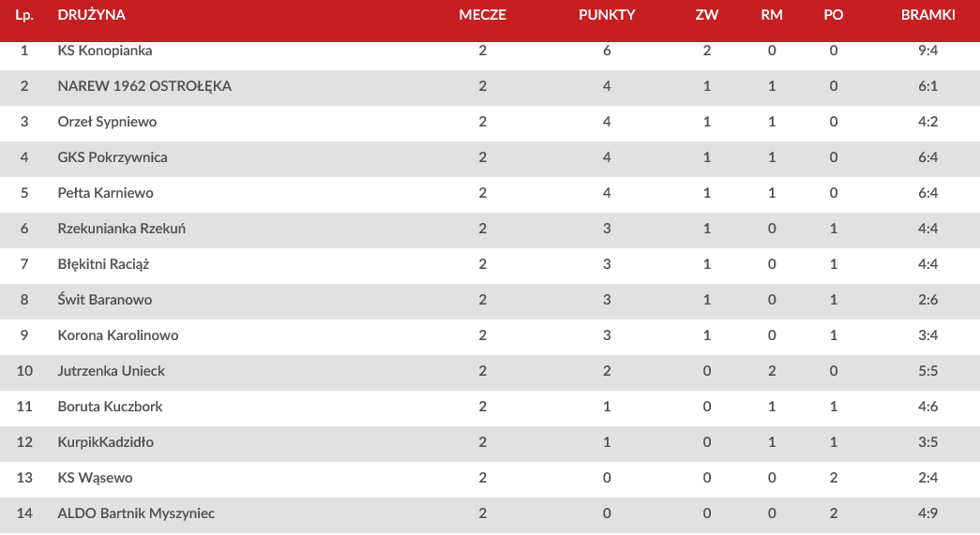980x535 pixels.
Task: Select the Pełta Karniewo row
Action: 105,193
